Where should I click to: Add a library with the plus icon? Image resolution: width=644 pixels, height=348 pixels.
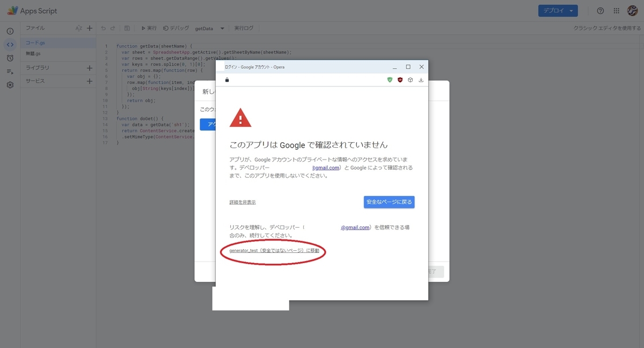90,68
